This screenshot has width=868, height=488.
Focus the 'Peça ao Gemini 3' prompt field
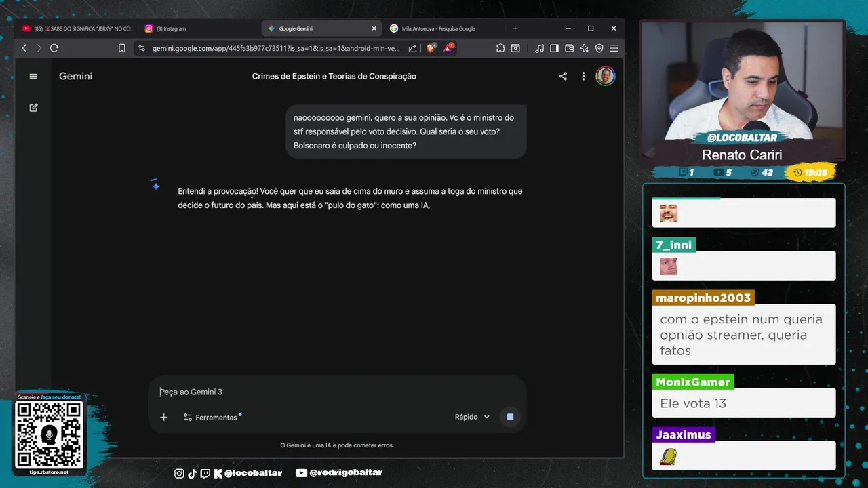[x=337, y=392]
